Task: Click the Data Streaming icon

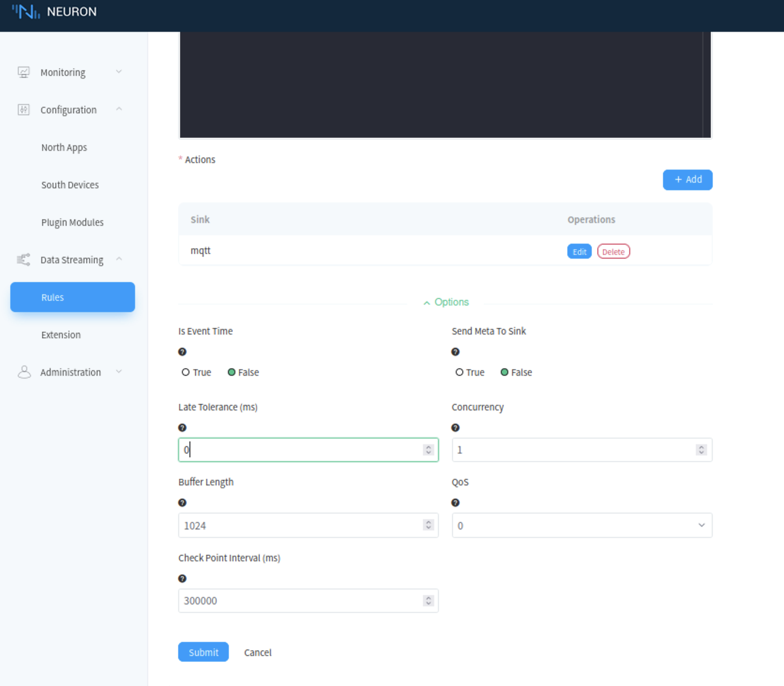Action: pos(23,260)
